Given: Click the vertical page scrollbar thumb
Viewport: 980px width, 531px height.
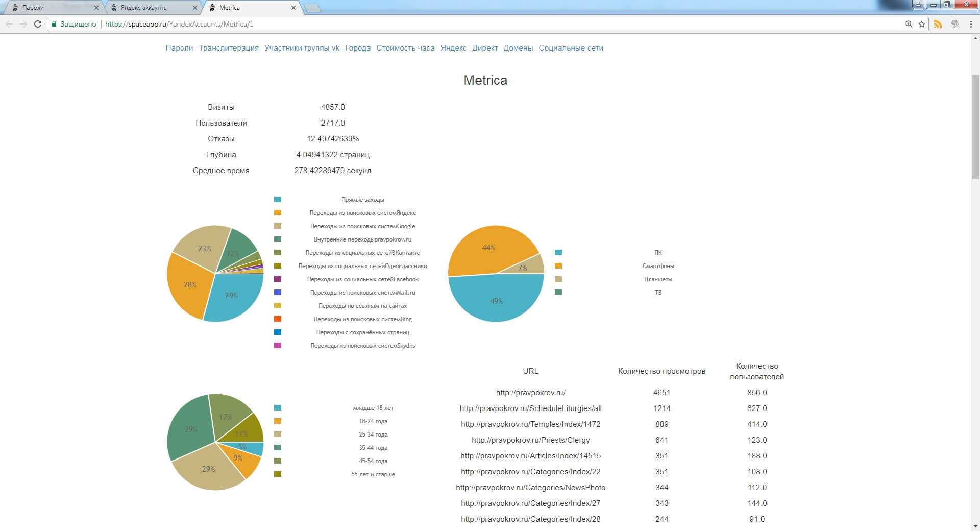Looking at the screenshot, I should pyautogui.click(x=975, y=127).
